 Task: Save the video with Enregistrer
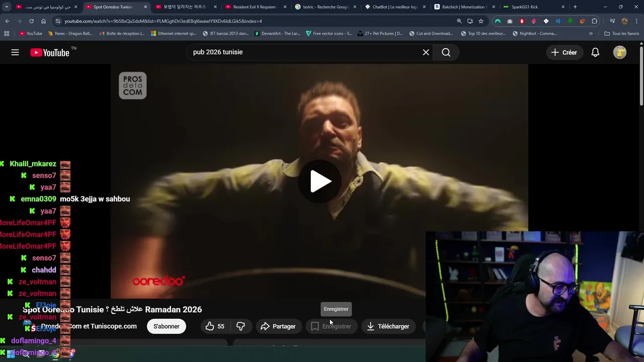coord(331,326)
